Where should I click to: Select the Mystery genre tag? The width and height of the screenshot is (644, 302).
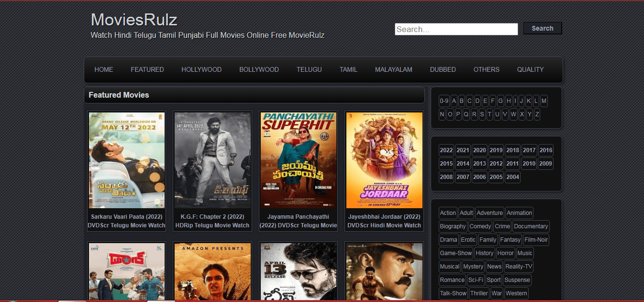(473, 267)
